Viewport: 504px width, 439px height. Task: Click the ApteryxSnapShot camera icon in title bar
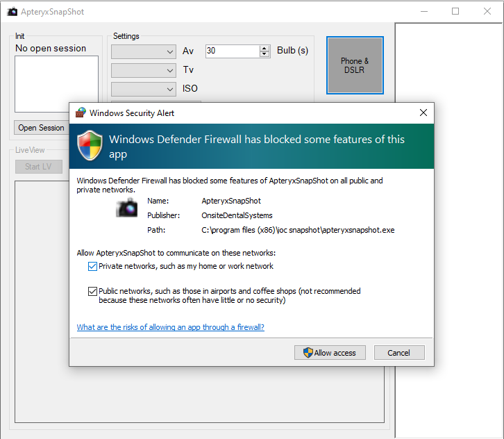pos(12,12)
